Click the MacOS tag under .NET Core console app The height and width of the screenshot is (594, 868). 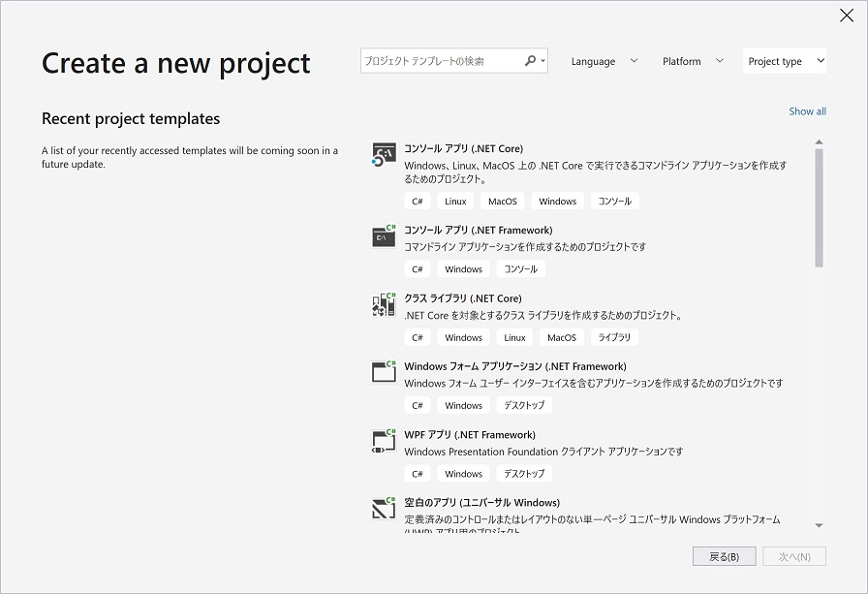coord(503,201)
